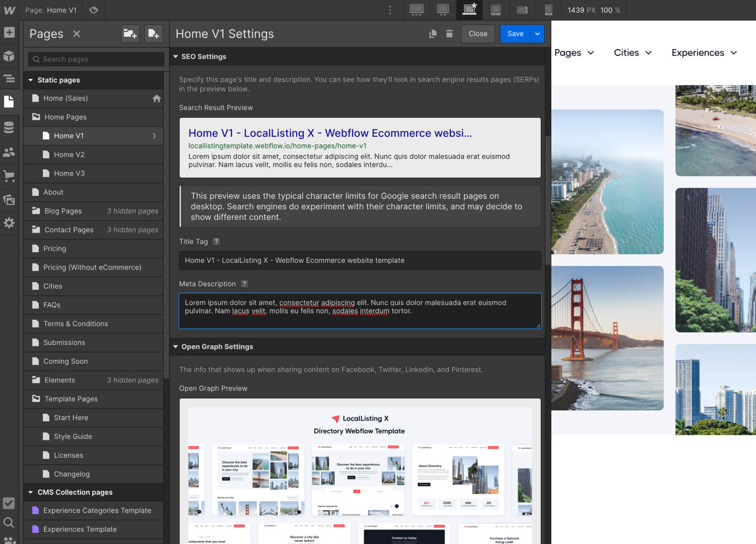Click the Search pages input field

[x=96, y=59]
